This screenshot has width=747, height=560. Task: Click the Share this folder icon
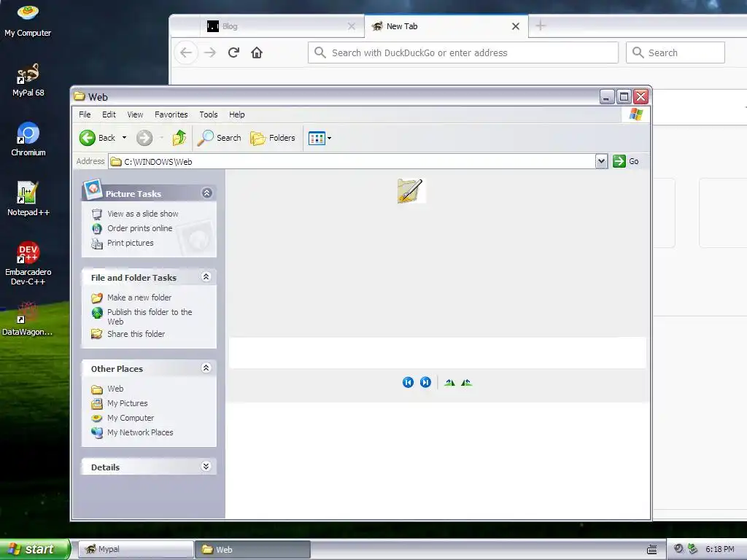(97, 334)
